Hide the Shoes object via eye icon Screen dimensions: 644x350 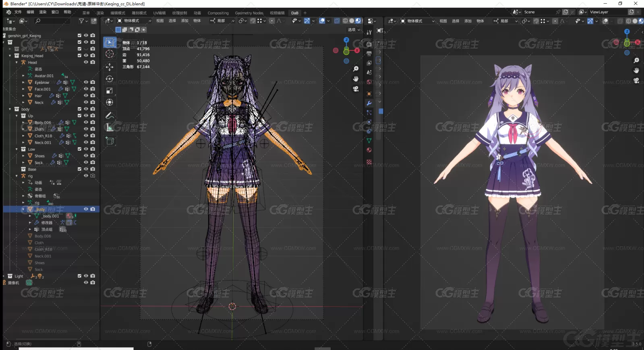pyautogui.click(x=86, y=156)
